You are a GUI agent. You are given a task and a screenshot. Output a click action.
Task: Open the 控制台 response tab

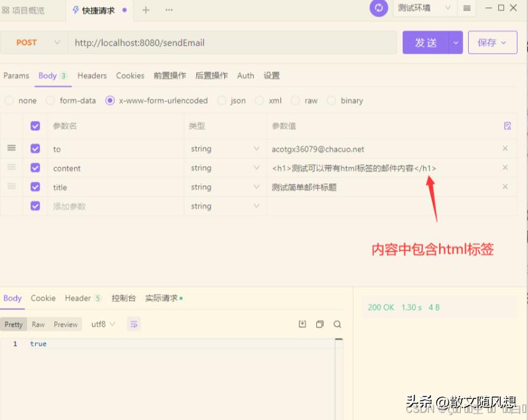pos(124,298)
